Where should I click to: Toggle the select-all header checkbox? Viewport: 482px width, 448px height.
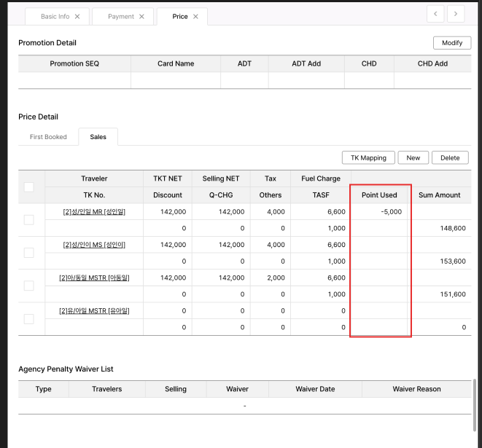(x=29, y=187)
